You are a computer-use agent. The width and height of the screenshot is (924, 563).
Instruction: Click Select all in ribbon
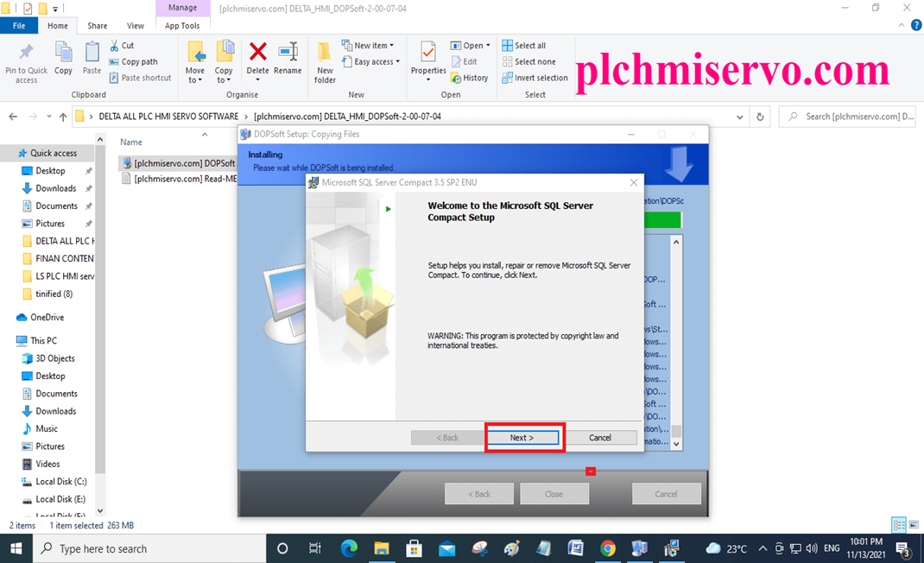click(x=524, y=46)
